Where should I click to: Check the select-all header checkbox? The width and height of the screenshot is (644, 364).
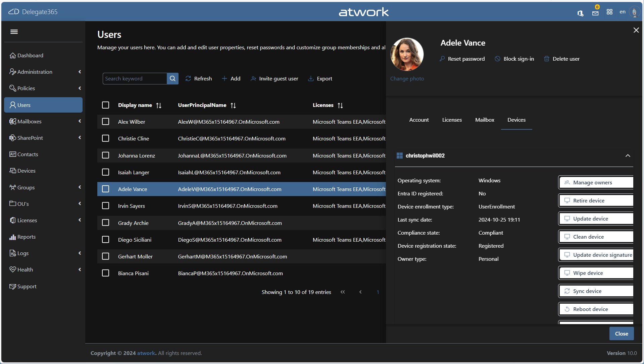coord(105,105)
